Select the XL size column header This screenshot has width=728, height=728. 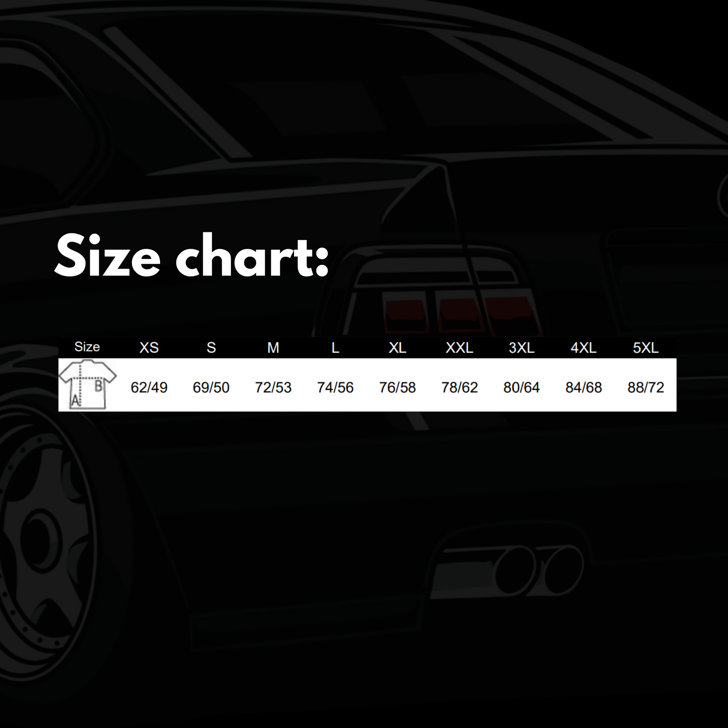click(x=397, y=348)
